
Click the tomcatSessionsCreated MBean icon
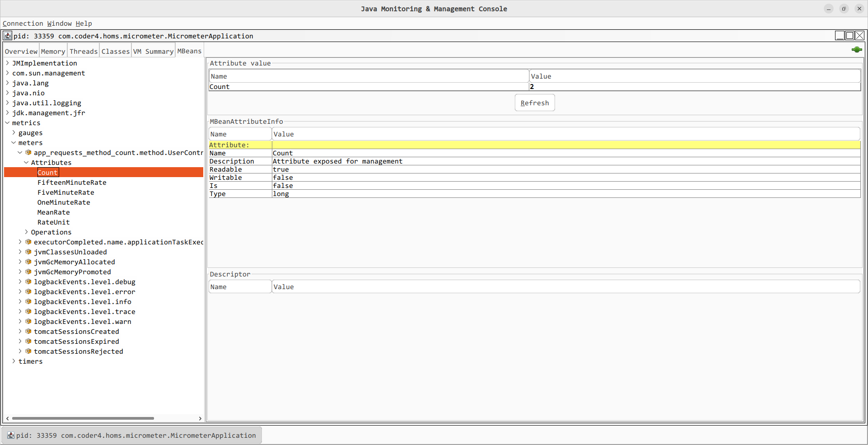[28, 332]
